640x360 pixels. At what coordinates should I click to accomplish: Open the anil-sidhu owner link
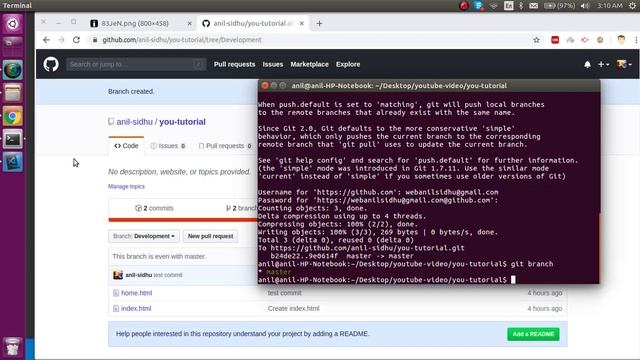coord(134,122)
